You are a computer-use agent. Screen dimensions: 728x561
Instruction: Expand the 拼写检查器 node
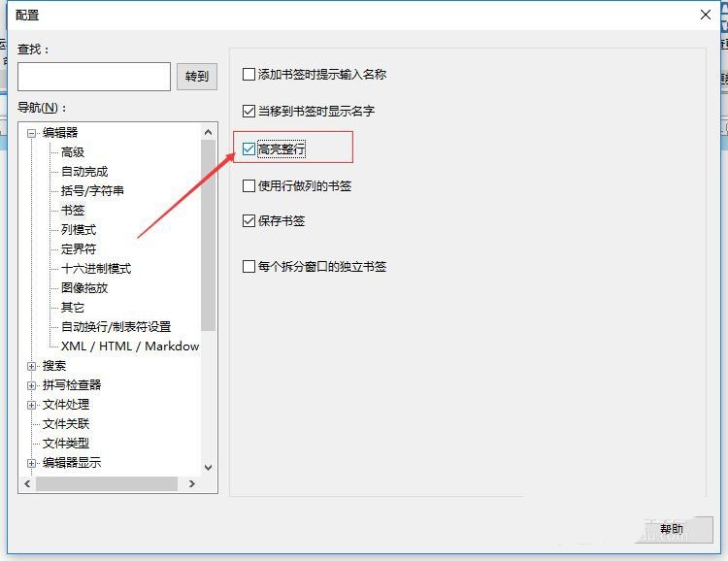click(x=32, y=385)
